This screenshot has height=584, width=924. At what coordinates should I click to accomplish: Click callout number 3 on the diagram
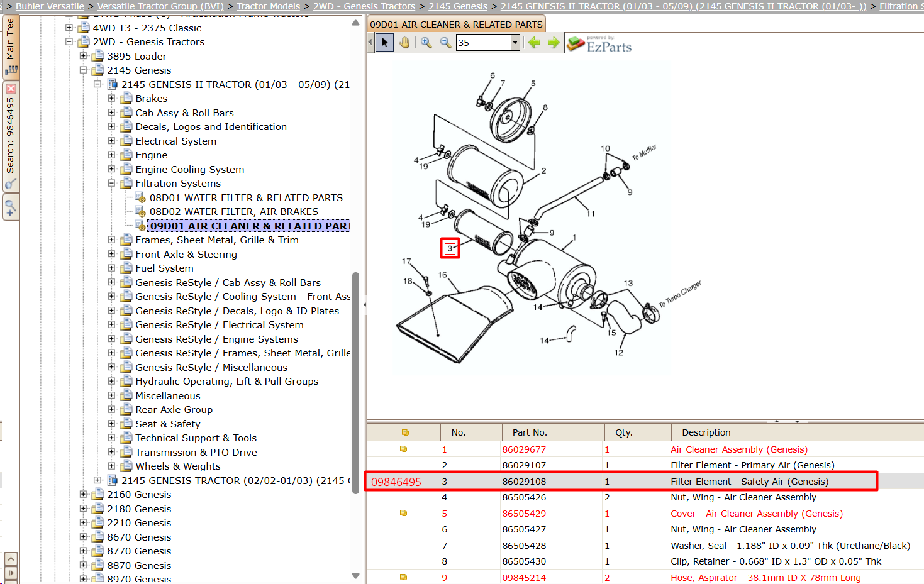coord(450,248)
